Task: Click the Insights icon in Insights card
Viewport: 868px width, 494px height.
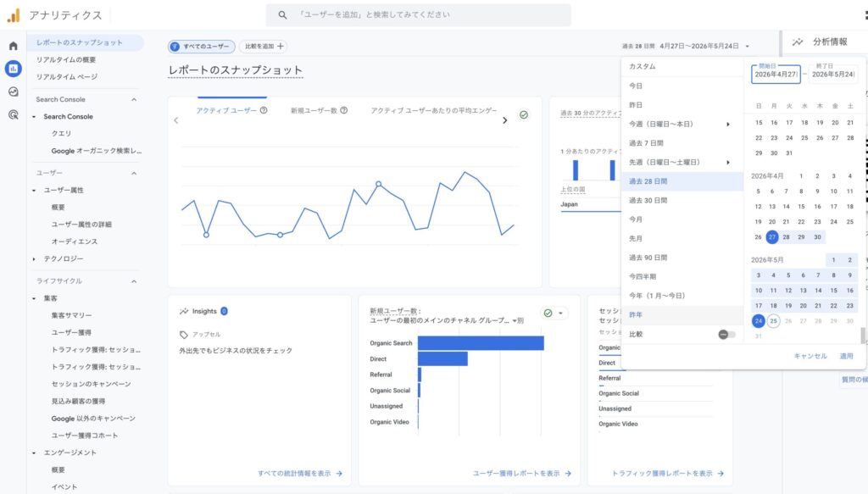Action: (x=184, y=311)
